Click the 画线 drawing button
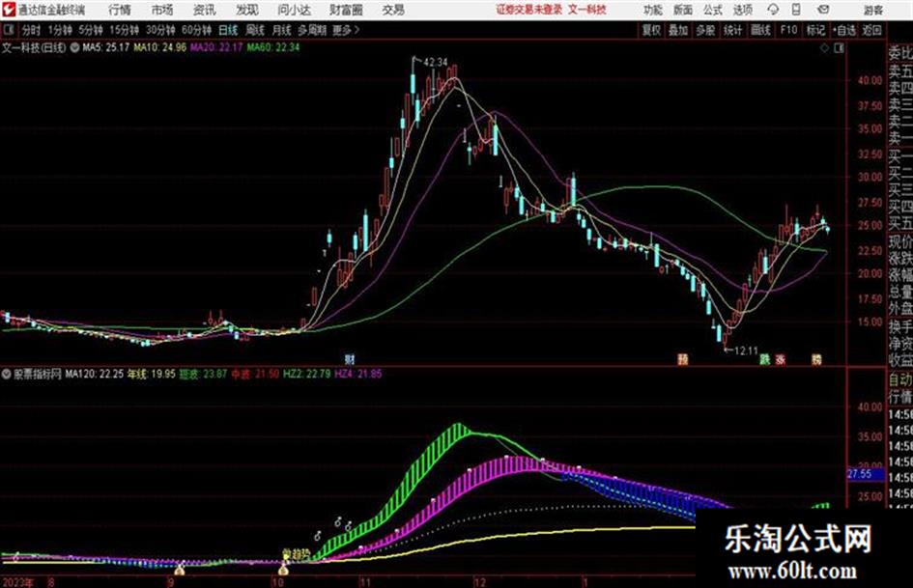 coord(760,30)
